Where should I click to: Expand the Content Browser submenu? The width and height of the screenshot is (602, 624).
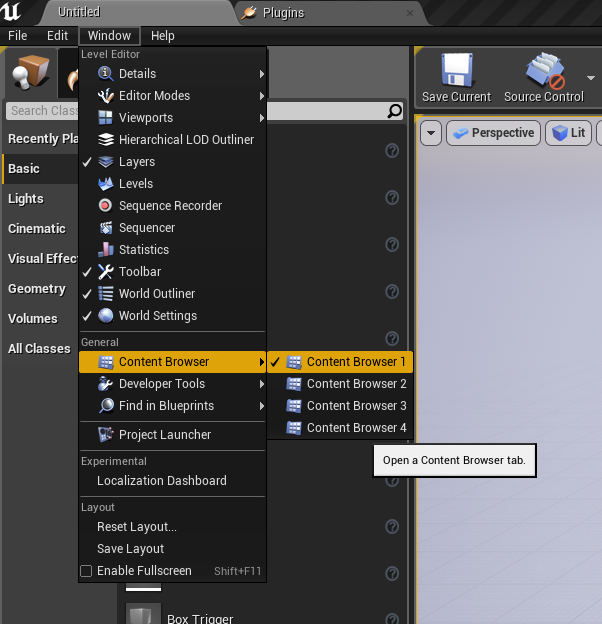[172, 362]
